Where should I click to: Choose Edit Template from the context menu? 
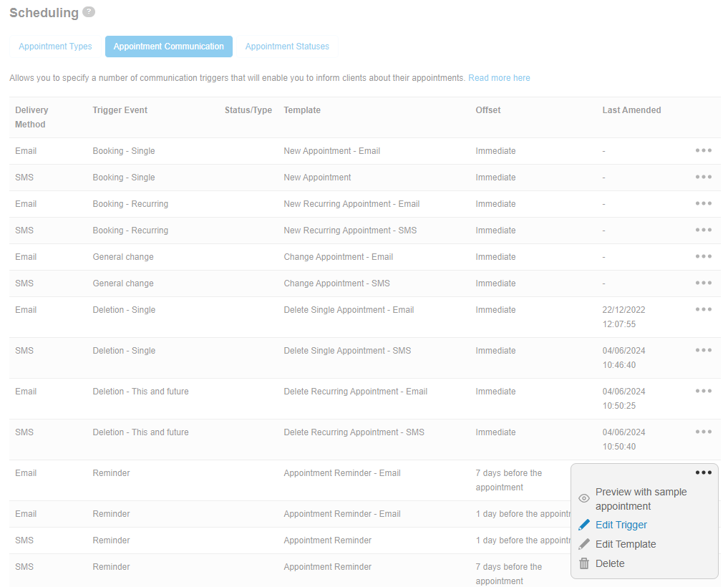click(x=626, y=544)
